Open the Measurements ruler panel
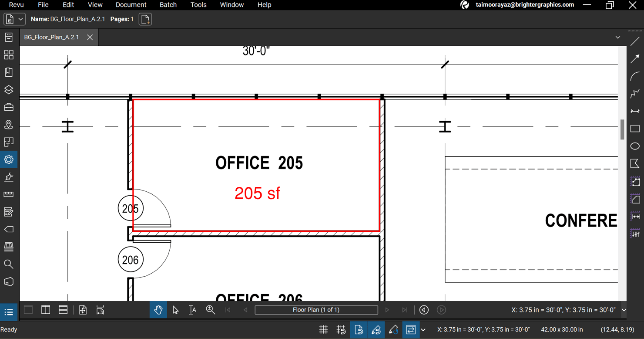Viewport: 644px width, 339px height. 9,194
